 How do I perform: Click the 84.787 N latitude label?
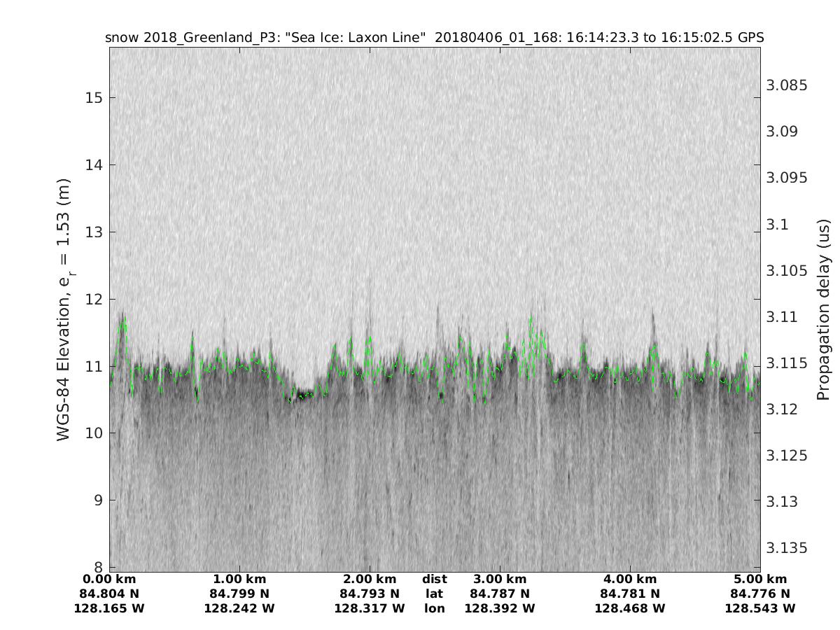[500, 594]
